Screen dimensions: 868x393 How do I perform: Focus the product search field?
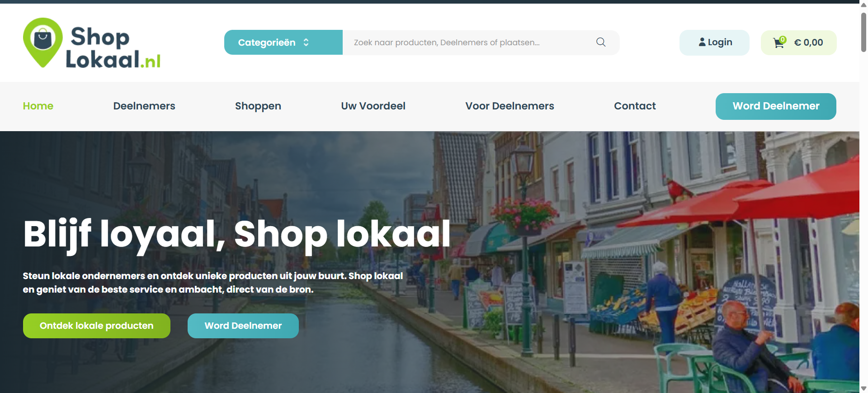pos(468,43)
